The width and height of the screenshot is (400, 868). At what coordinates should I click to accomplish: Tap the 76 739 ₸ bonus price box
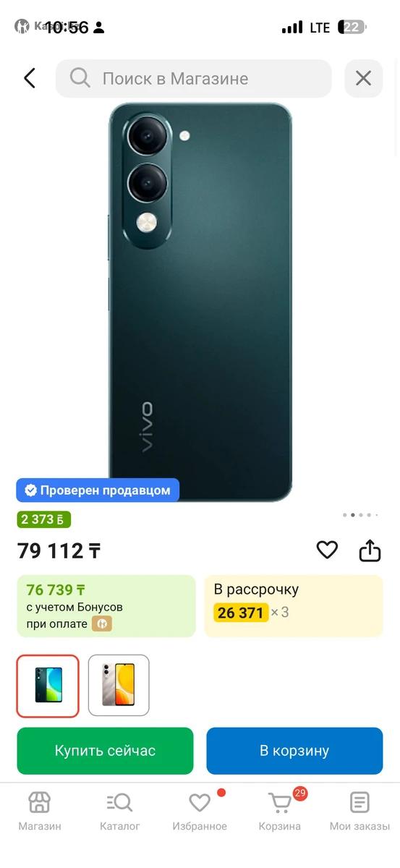[106, 606]
